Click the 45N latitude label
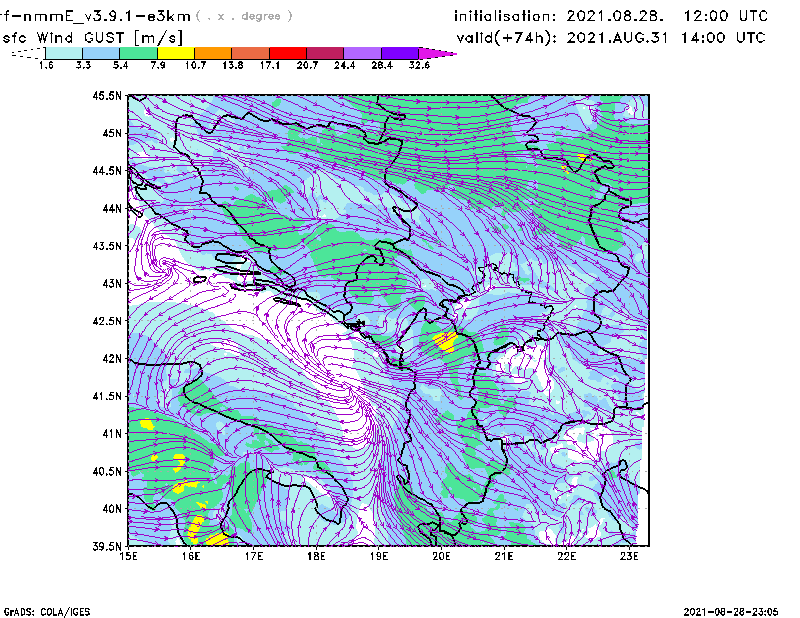This screenshot has height=618, width=800. pyautogui.click(x=112, y=133)
